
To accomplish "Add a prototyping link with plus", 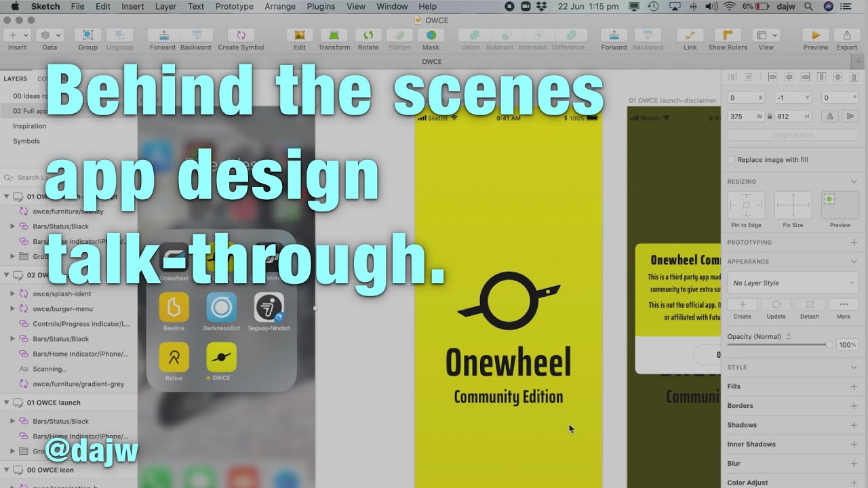I will pyautogui.click(x=854, y=242).
